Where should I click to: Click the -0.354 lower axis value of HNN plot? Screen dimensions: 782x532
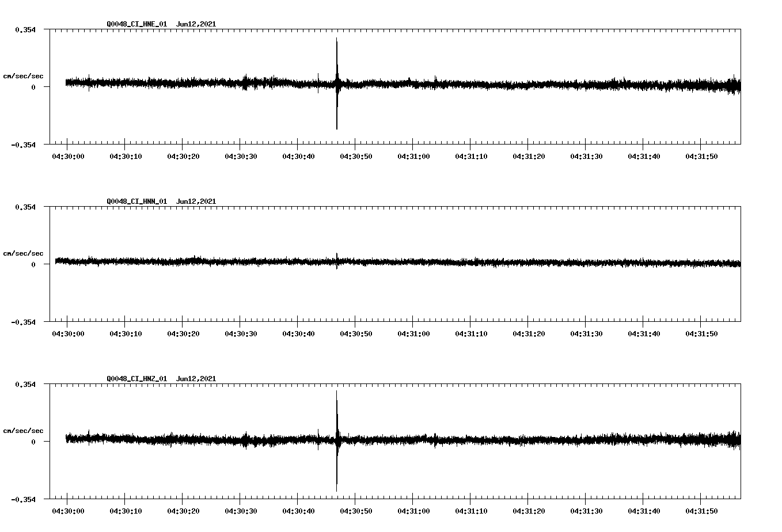23,322
